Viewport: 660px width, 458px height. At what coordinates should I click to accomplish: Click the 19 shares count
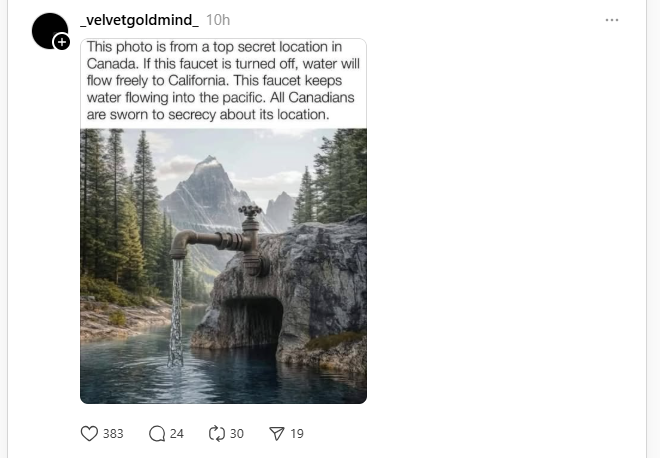click(x=297, y=433)
